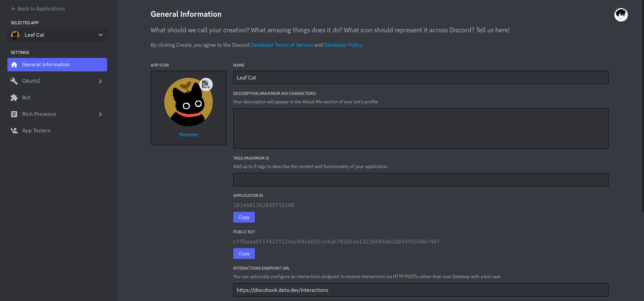Click the Leaf Cat app icon image
This screenshot has width=644, height=301.
(189, 102)
